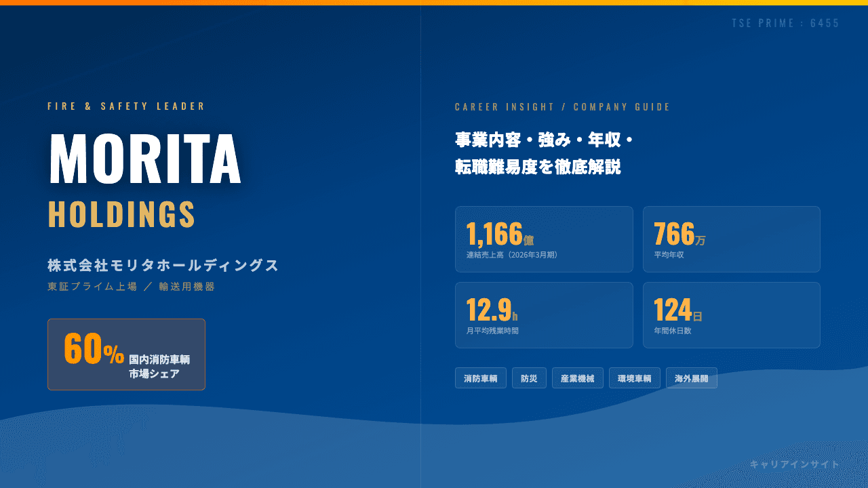Click the 事業内容・強み・年収・ headline line
This screenshot has width=868, height=488.
(545, 140)
